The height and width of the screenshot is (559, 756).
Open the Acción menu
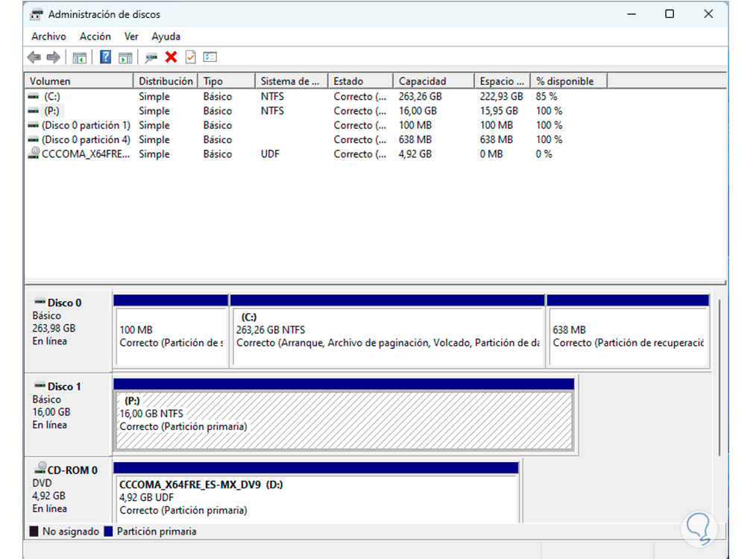[x=95, y=37]
